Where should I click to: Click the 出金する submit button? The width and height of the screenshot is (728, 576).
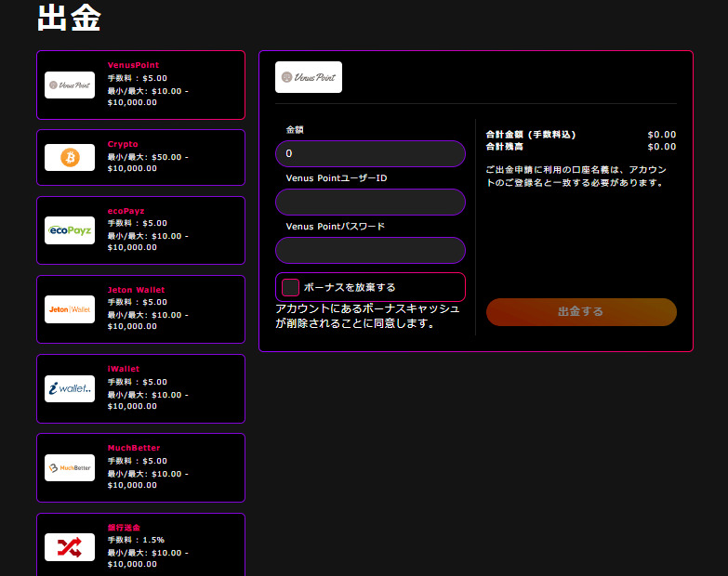(581, 311)
